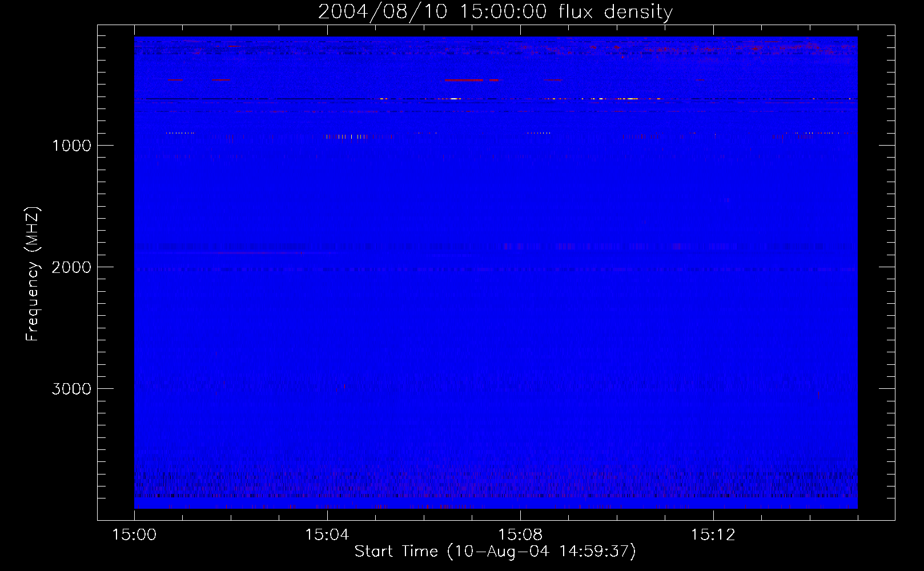Click the 1000 frequency tick label

[71, 146]
